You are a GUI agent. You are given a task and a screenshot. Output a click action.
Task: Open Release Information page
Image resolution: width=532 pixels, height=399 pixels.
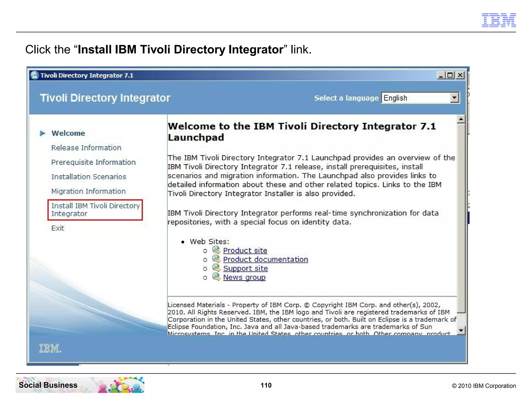pos(86,148)
